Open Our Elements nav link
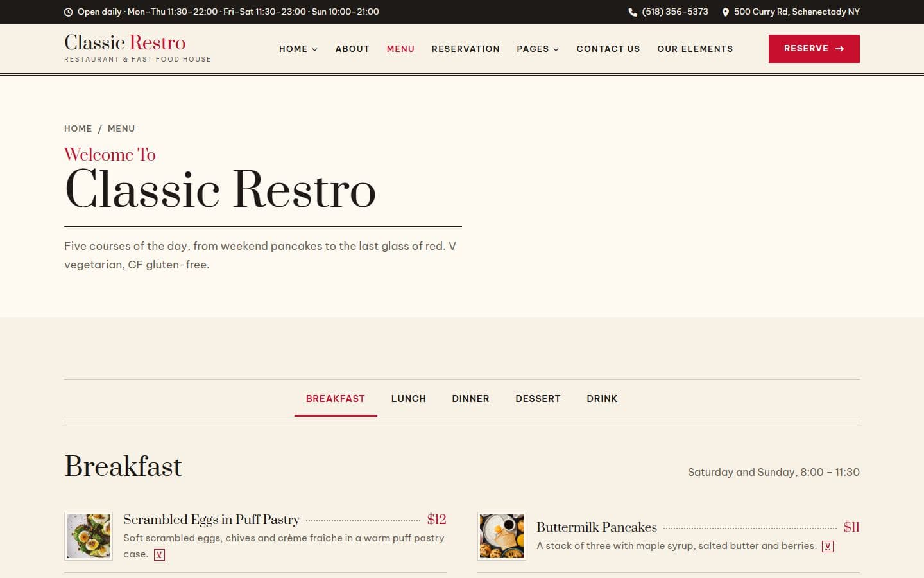 pyautogui.click(x=695, y=49)
